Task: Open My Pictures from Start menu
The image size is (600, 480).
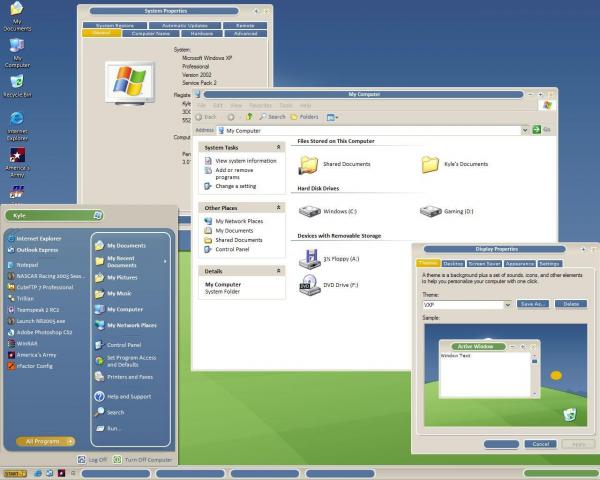Action: coord(116,278)
